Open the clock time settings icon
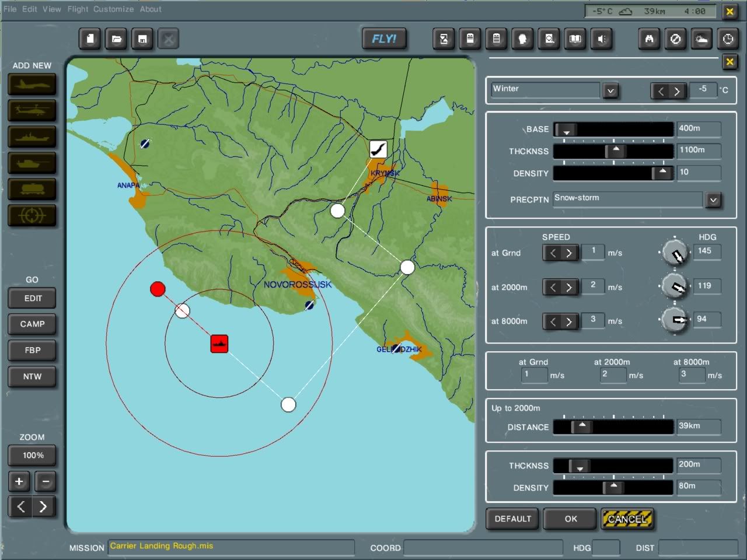747x560 pixels. [x=728, y=39]
